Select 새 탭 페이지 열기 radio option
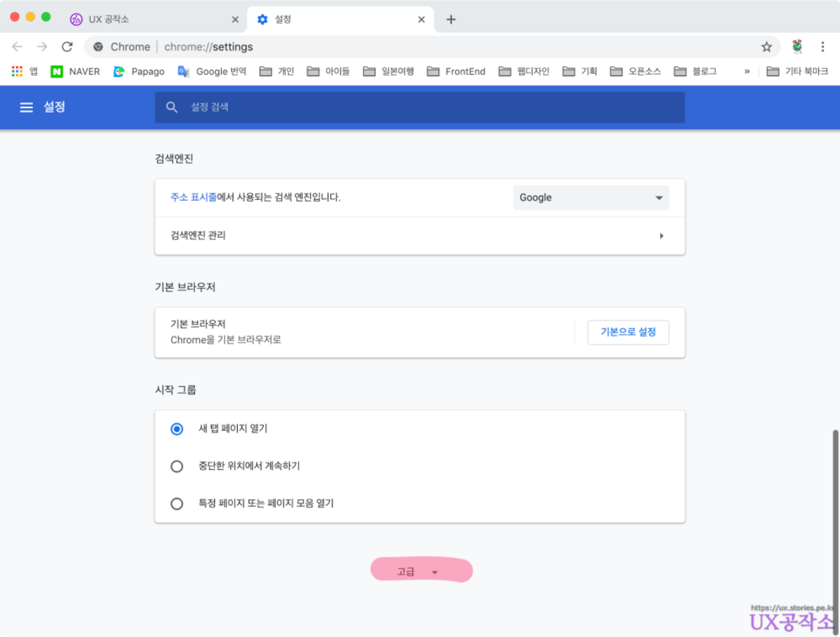The height and width of the screenshot is (637, 840). [177, 429]
